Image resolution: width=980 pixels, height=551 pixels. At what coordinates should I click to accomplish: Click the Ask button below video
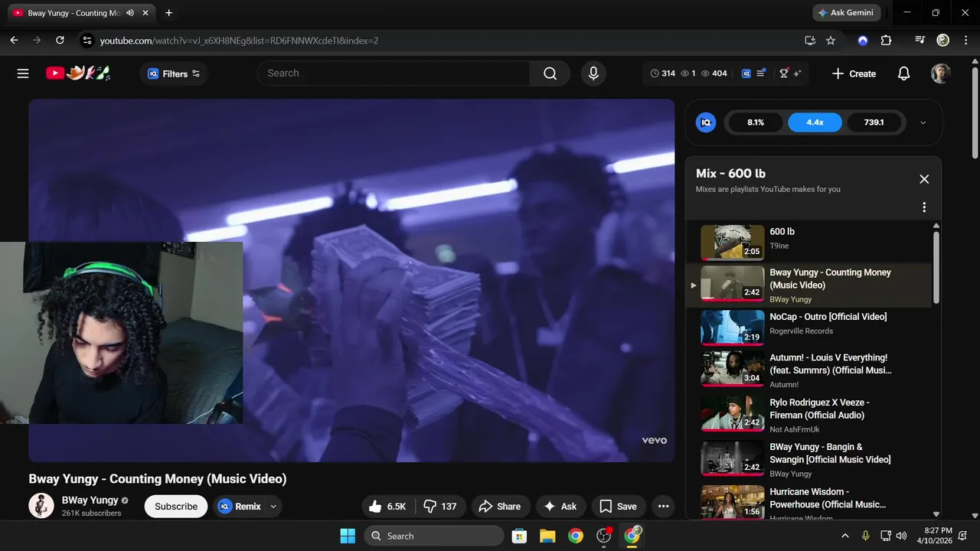coord(560,506)
